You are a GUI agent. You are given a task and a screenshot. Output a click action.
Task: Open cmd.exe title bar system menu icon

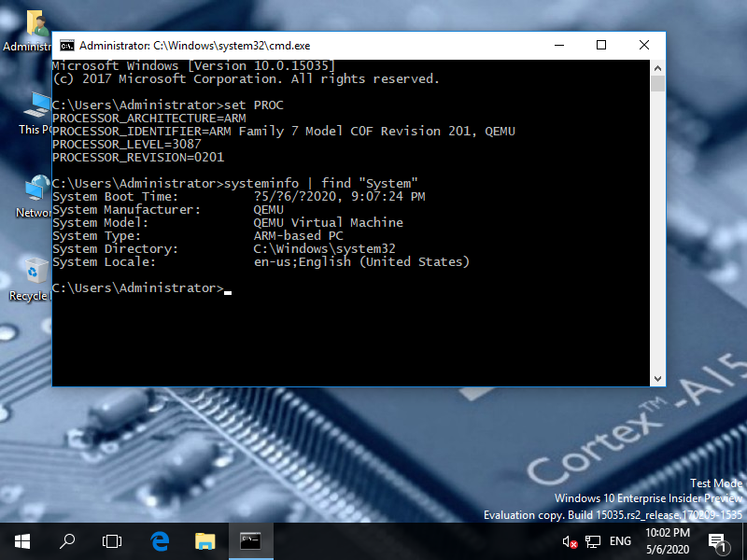click(x=66, y=45)
